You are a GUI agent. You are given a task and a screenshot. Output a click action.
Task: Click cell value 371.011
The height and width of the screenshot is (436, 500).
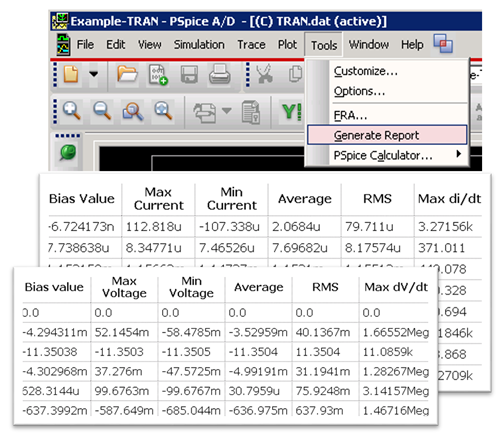441,248
